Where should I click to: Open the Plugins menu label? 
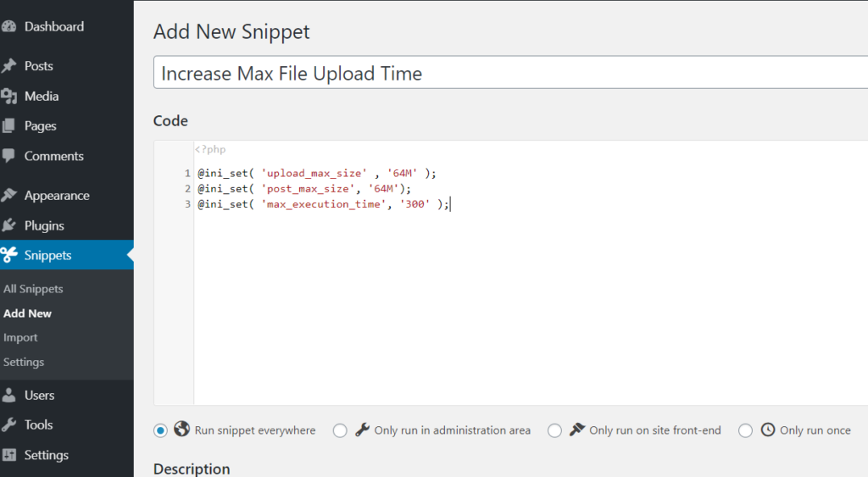point(44,225)
